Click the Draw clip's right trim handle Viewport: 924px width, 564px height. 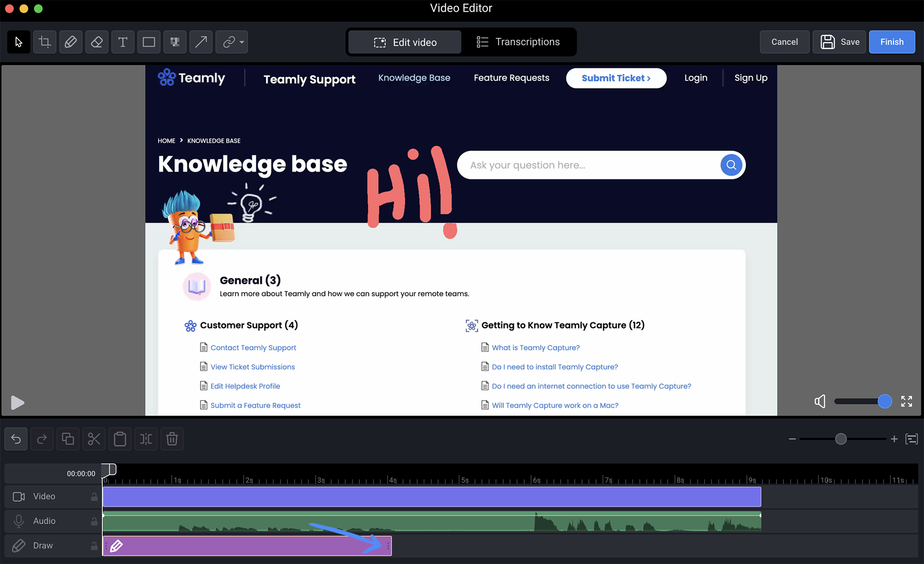(x=389, y=546)
